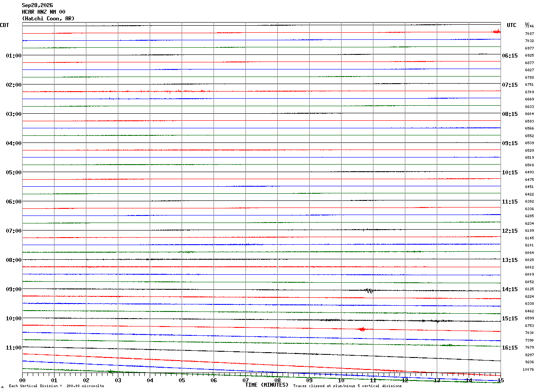Viewport: 536px width, 392px height.
Task: Click the 06:15 UTC time marker
Action: [x=510, y=56]
